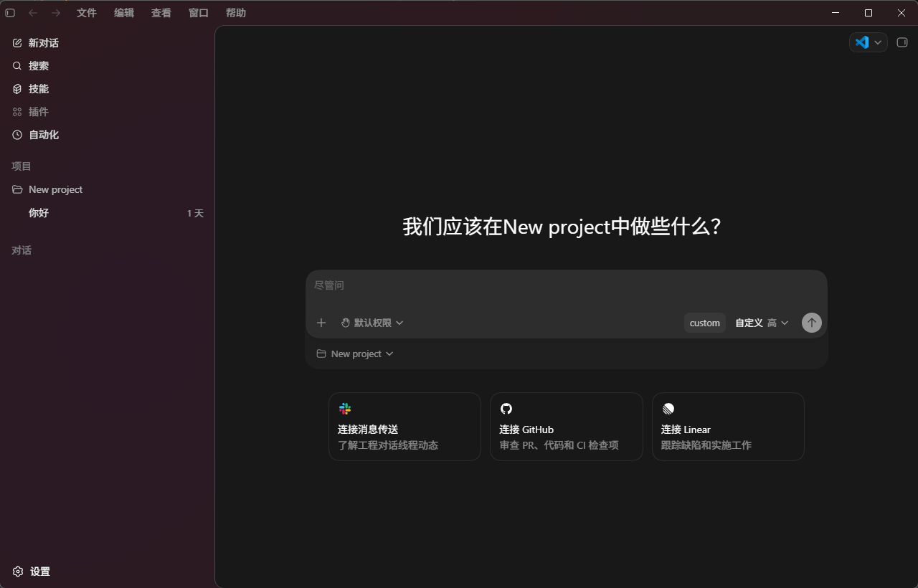Screen dimensions: 918x588
Task: Open the 编辑 menu
Action: 124,13
